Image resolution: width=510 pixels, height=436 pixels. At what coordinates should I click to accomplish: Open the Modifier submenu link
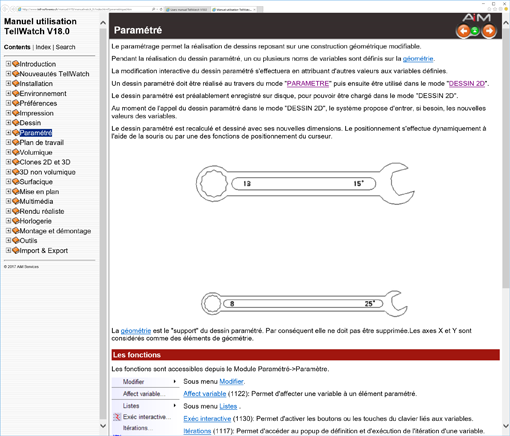click(231, 381)
